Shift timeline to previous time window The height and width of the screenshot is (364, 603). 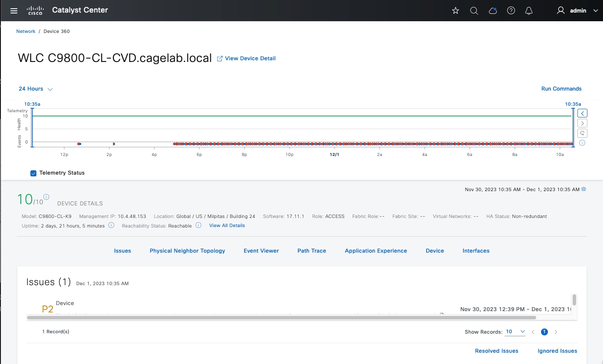tap(583, 113)
